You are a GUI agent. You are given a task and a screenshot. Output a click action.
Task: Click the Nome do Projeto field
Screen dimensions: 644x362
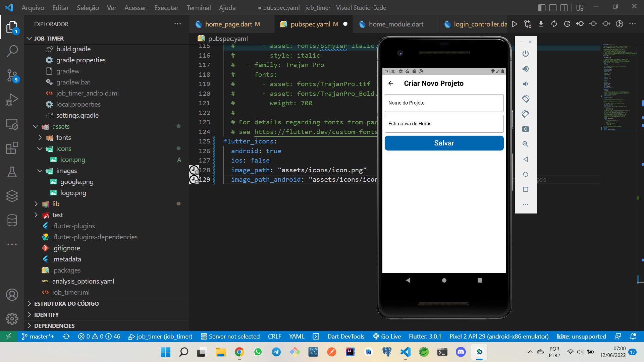pyautogui.click(x=444, y=103)
